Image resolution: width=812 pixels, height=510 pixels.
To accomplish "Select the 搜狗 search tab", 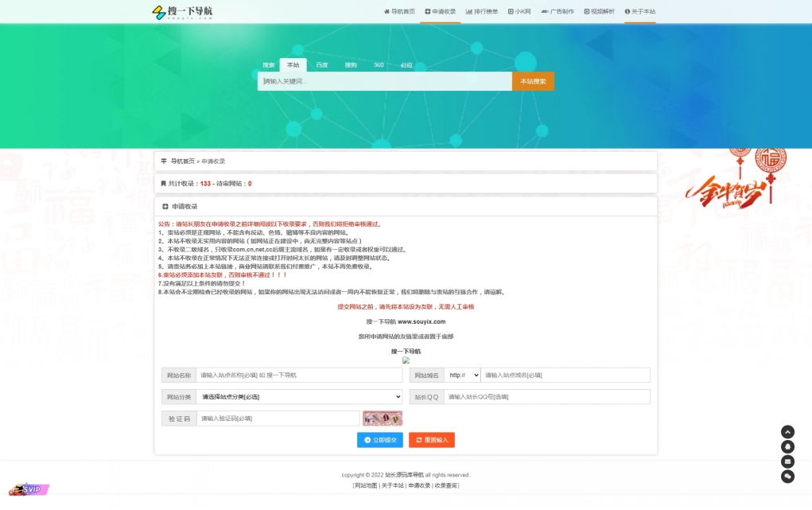I will click(351, 65).
